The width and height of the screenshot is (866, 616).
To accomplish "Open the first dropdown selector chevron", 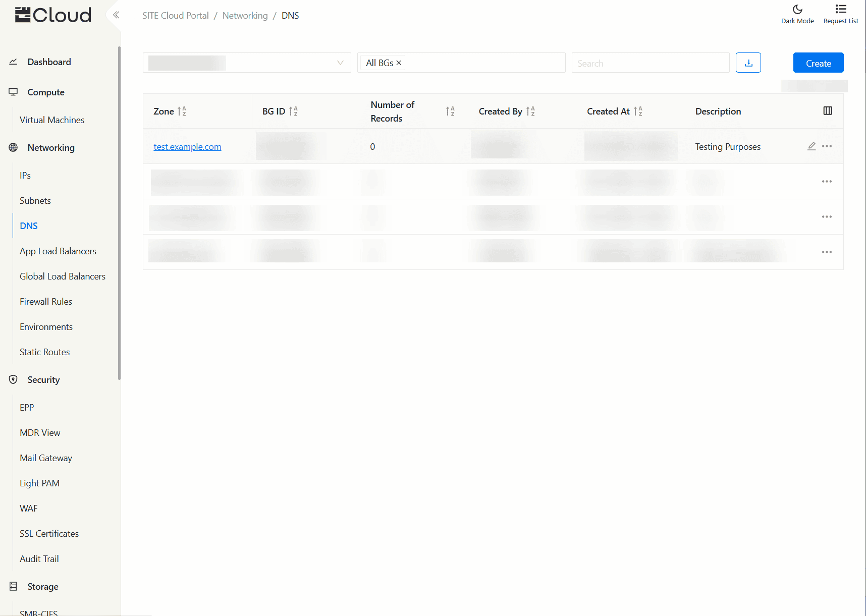I will 340,63.
